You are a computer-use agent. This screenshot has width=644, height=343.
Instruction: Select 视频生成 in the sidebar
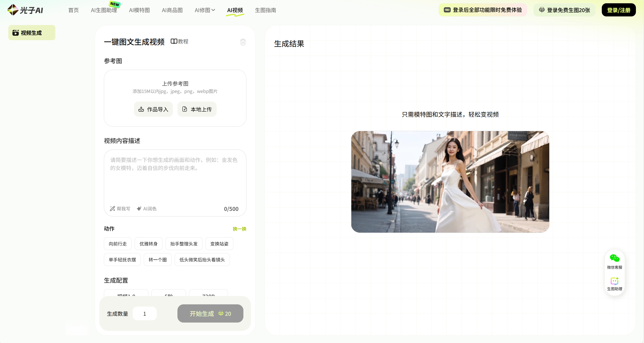point(32,33)
